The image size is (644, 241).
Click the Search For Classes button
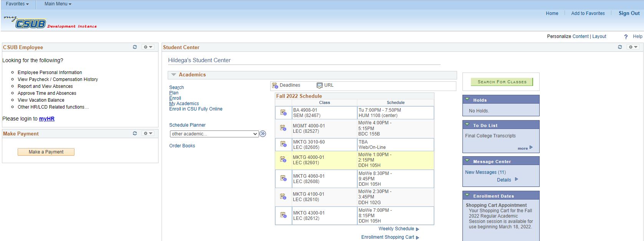pos(502,82)
